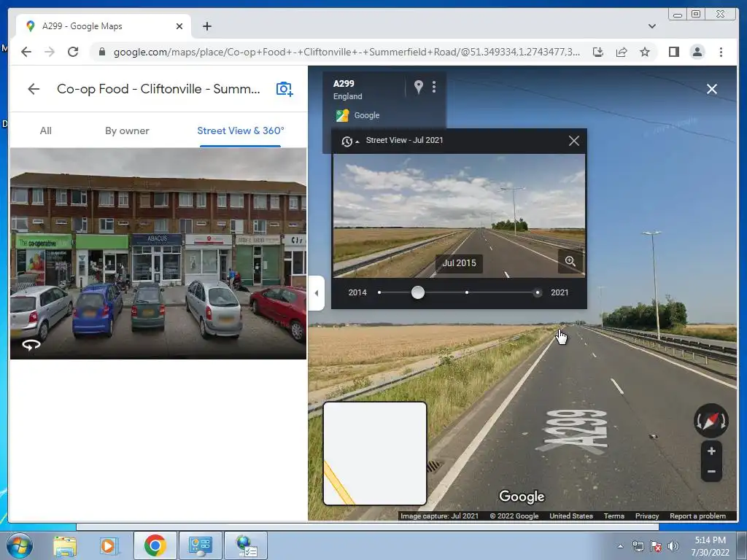Reload the Google Maps page
Screen dimensions: 747x560
(73, 52)
